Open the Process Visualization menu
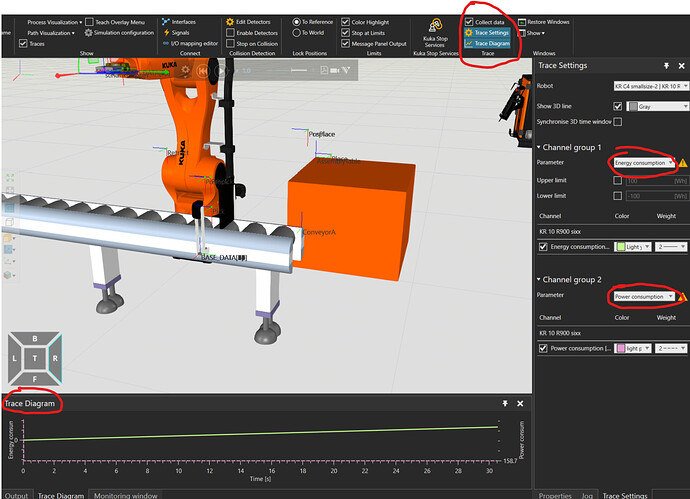690x499 pixels. coord(52,21)
